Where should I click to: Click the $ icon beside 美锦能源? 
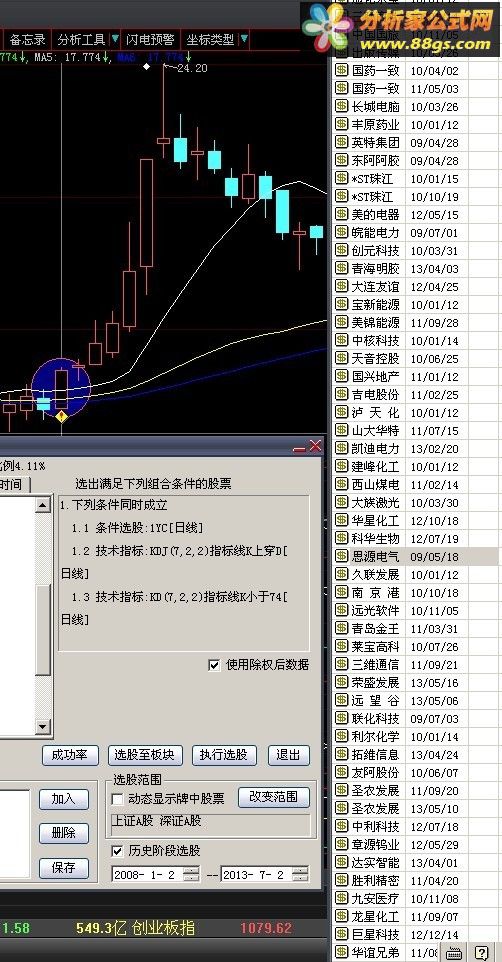point(341,322)
